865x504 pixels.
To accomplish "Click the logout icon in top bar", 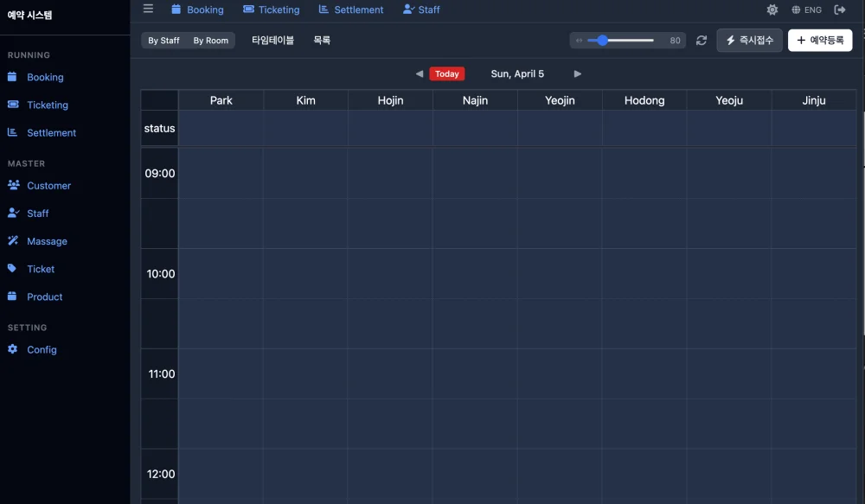I will click(840, 10).
